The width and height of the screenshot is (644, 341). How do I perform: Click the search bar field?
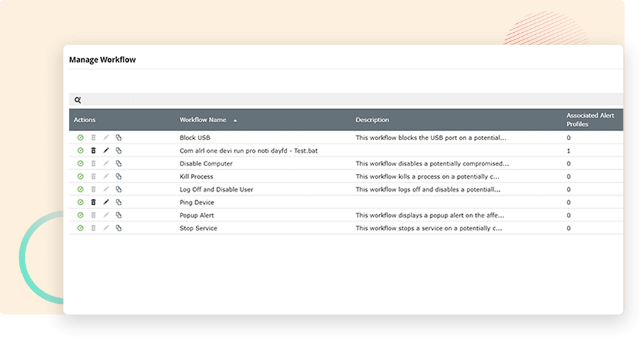tap(346, 100)
